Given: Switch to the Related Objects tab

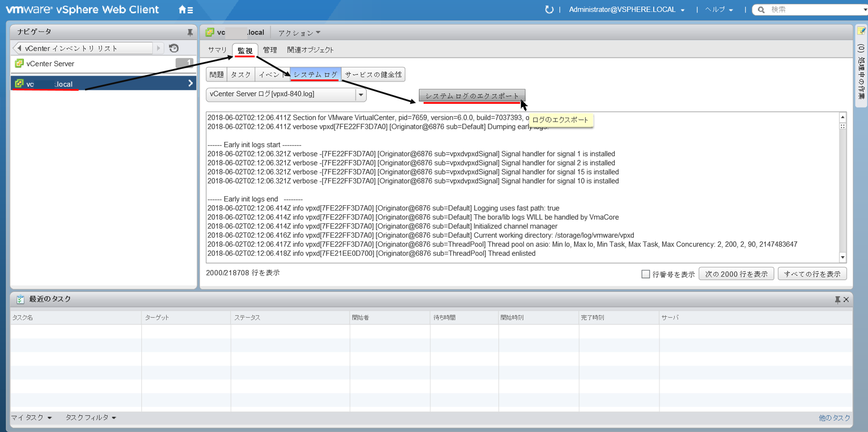Looking at the screenshot, I should coord(310,50).
